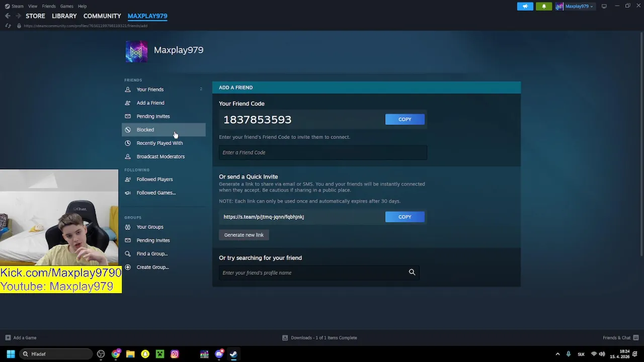Expand the Maxplay979 account dropdown

(x=575, y=6)
